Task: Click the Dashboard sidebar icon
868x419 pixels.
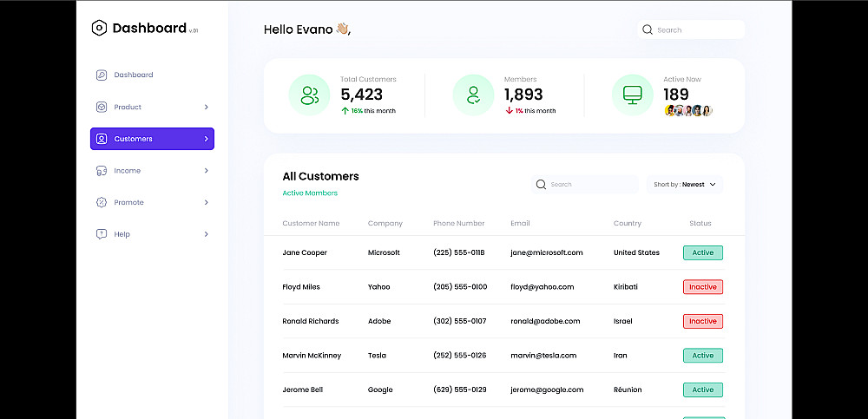Action: point(102,75)
